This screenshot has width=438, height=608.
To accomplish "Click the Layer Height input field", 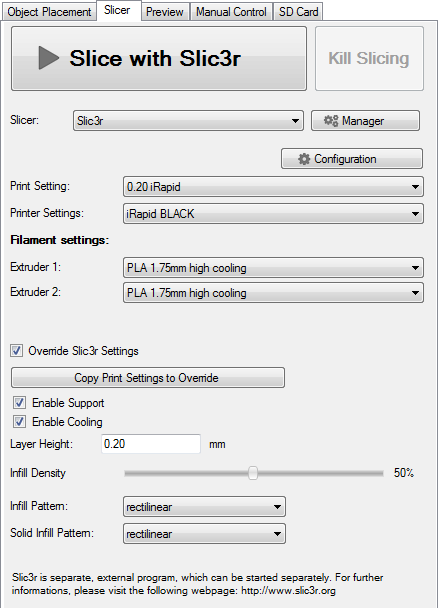I will point(151,444).
